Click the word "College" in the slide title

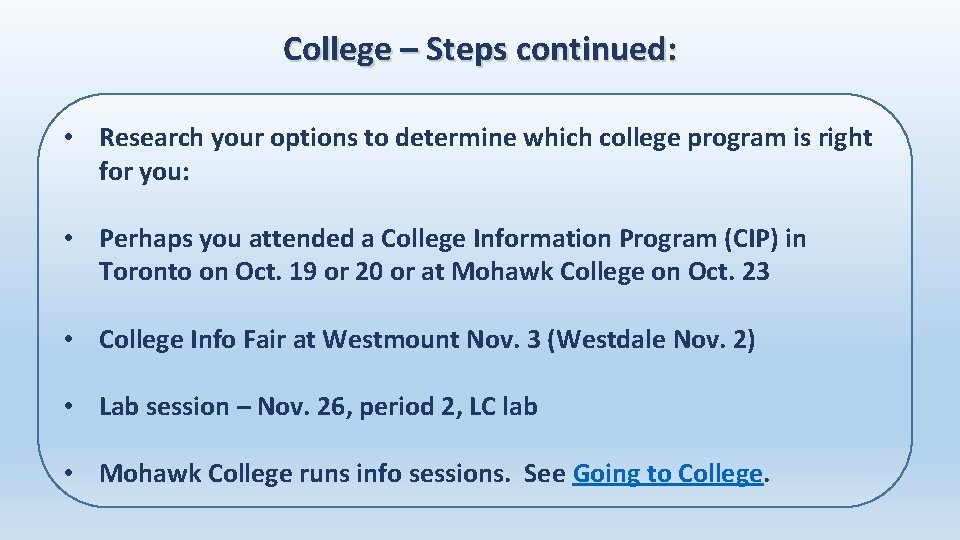point(337,50)
